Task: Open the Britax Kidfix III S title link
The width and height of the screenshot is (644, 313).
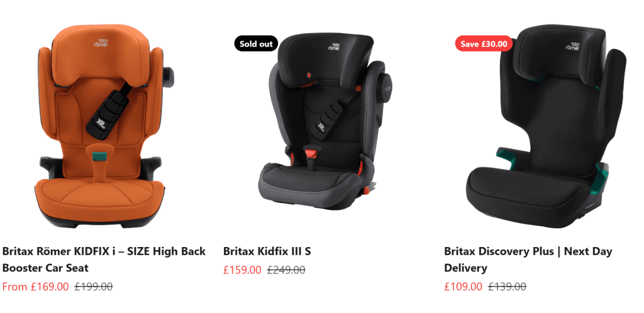Action: (x=267, y=251)
